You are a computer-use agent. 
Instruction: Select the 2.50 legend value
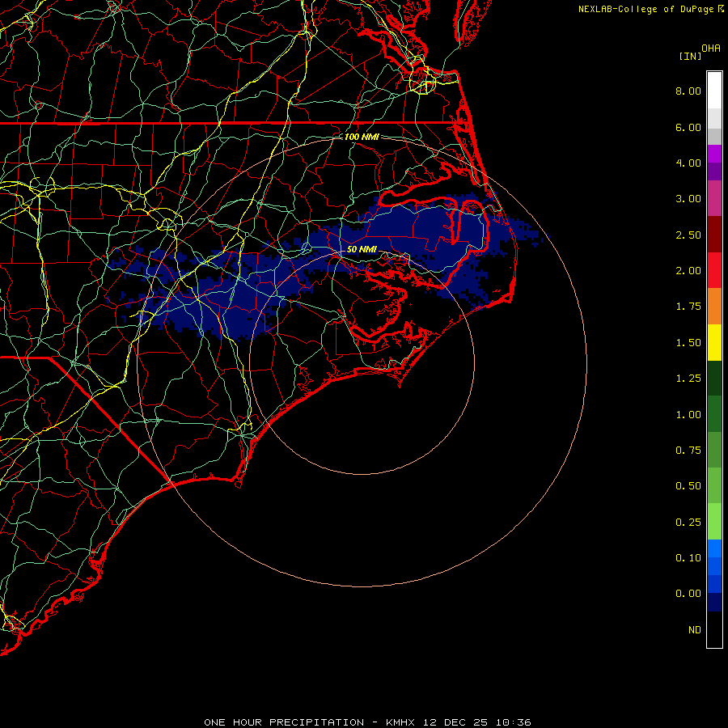688,235
